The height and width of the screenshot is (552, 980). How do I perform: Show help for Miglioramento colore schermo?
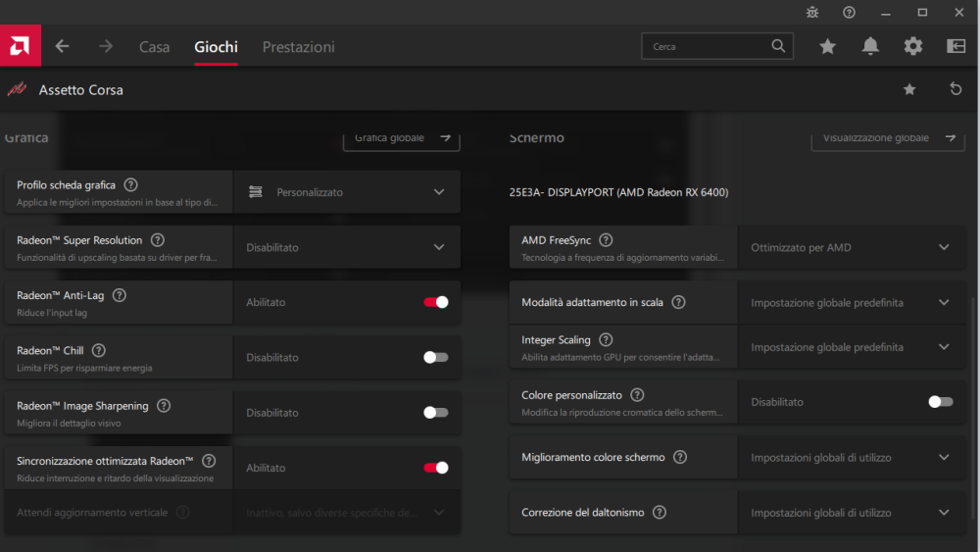[x=680, y=457]
